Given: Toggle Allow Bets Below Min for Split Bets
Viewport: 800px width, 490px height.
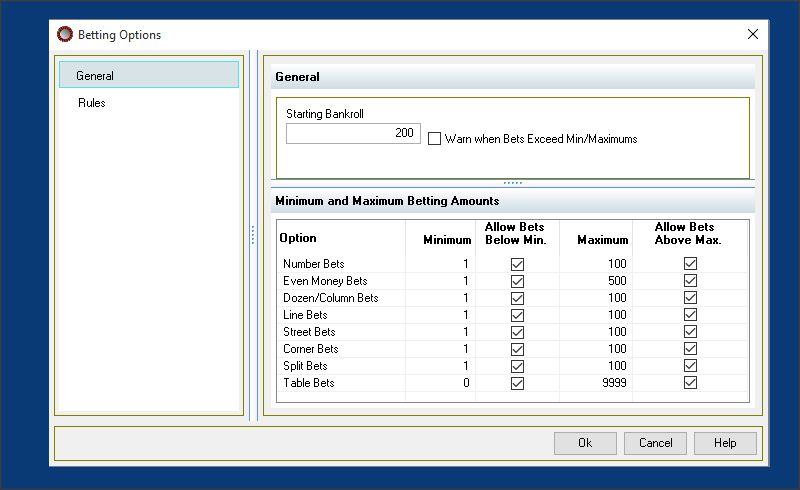Looking at the screenshot, I should [517, 366].
